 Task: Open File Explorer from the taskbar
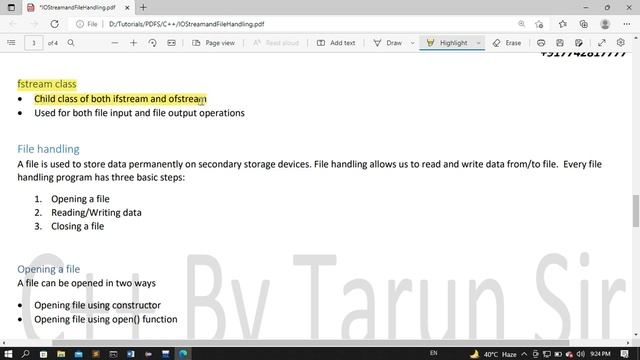(61, 354)
